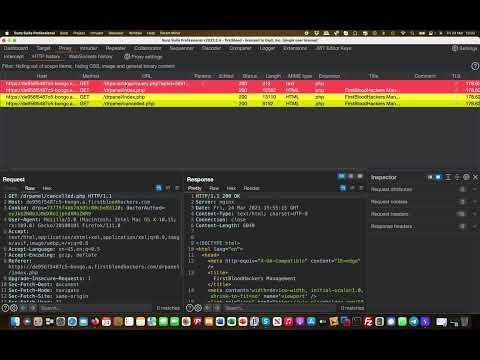
Task: Select the red /drpanel/index.php row
Action: coord(240,90)
